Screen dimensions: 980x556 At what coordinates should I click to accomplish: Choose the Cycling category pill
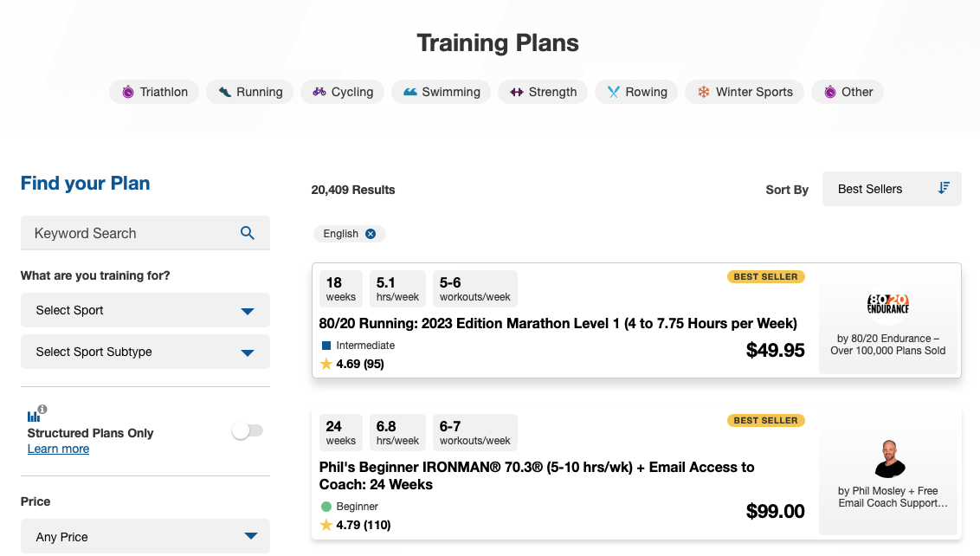[343, 92]
